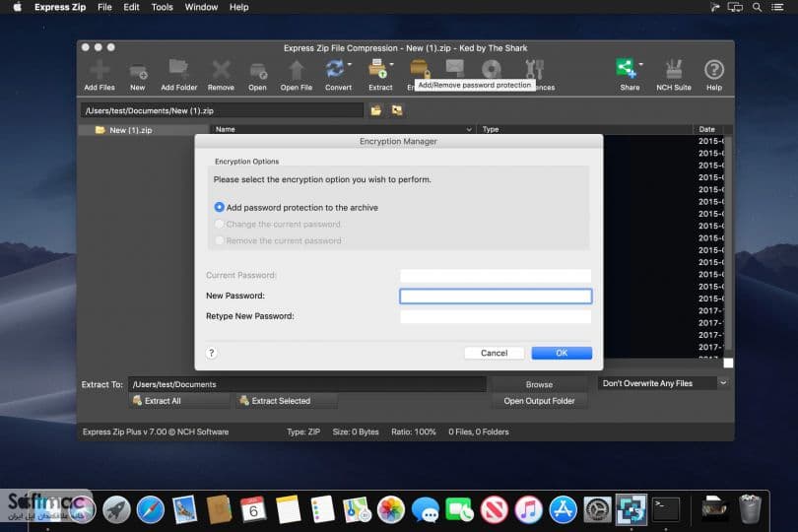
Task: Open the Express Zip application menu
Action: click(x=60, y=7)
